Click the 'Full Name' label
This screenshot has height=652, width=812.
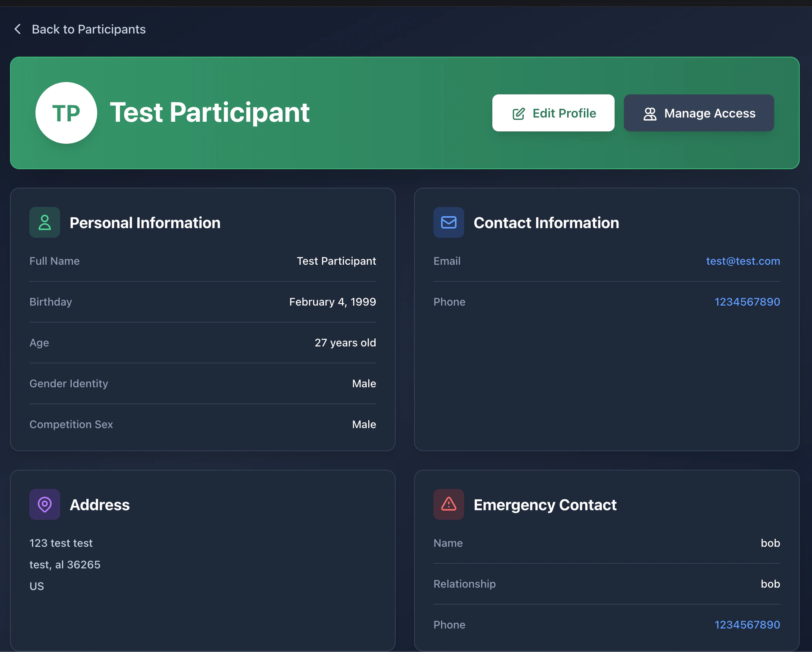coord(54,261)
